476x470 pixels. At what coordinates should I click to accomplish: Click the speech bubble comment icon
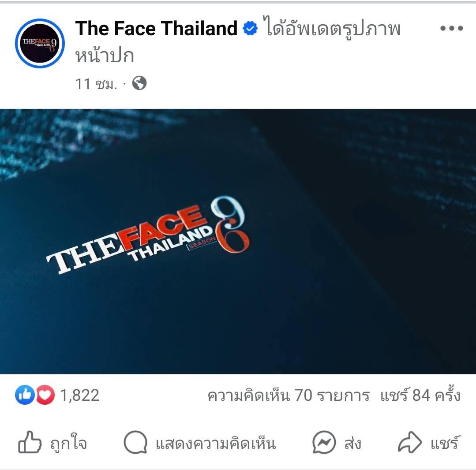(x=135, y=442)
